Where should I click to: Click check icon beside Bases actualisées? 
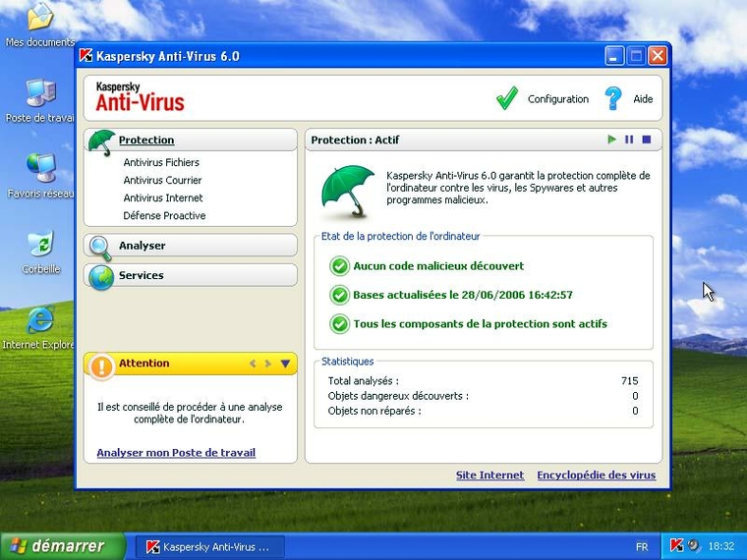tap(340, 295)
